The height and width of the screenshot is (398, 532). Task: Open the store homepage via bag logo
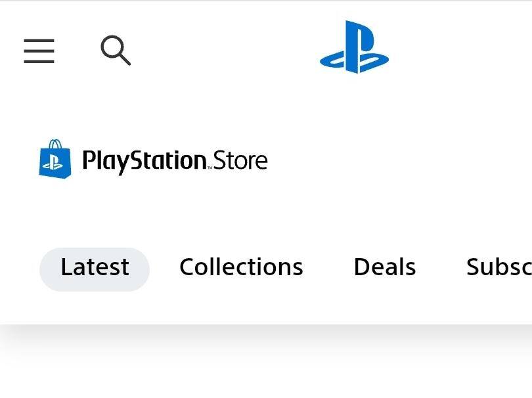[55, 159]
